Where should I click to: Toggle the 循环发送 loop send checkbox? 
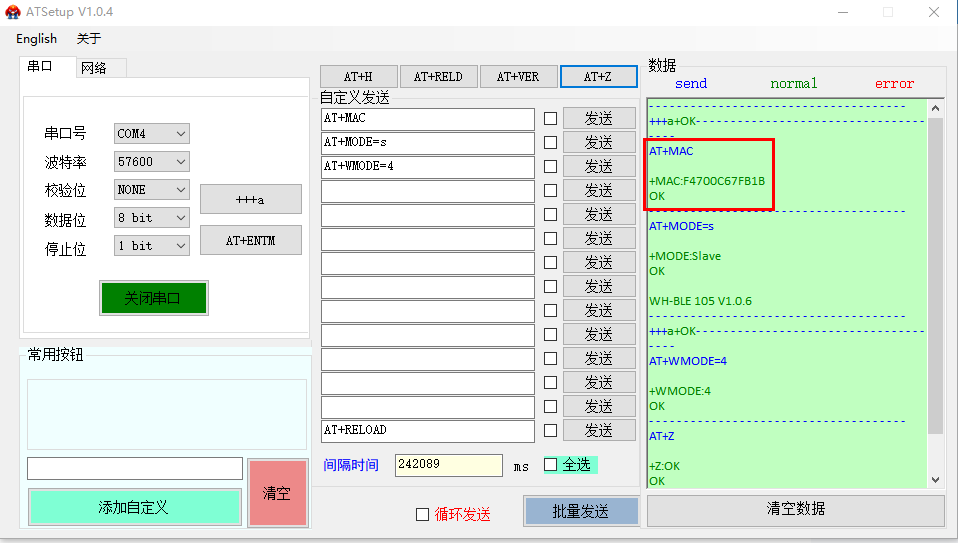422,514
